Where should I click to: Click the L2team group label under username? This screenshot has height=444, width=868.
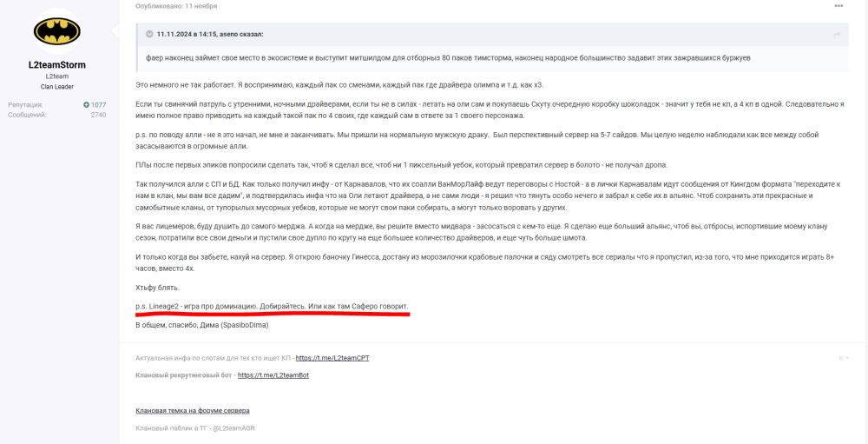[x=57, y=76]
